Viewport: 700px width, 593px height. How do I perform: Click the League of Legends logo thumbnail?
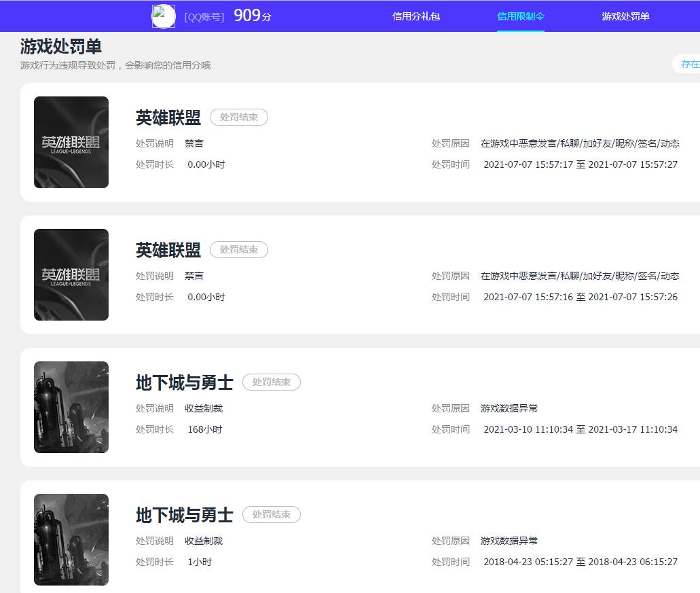71,141
